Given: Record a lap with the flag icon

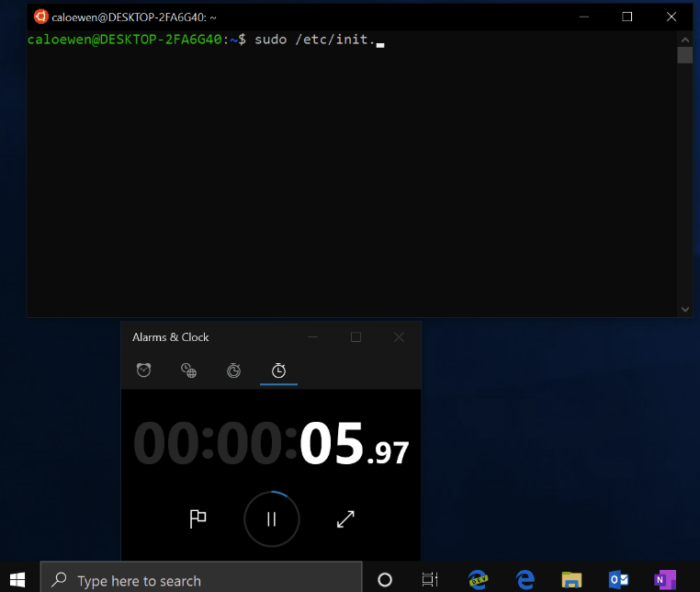Looking at the screenshot, I should coord(198,518).
